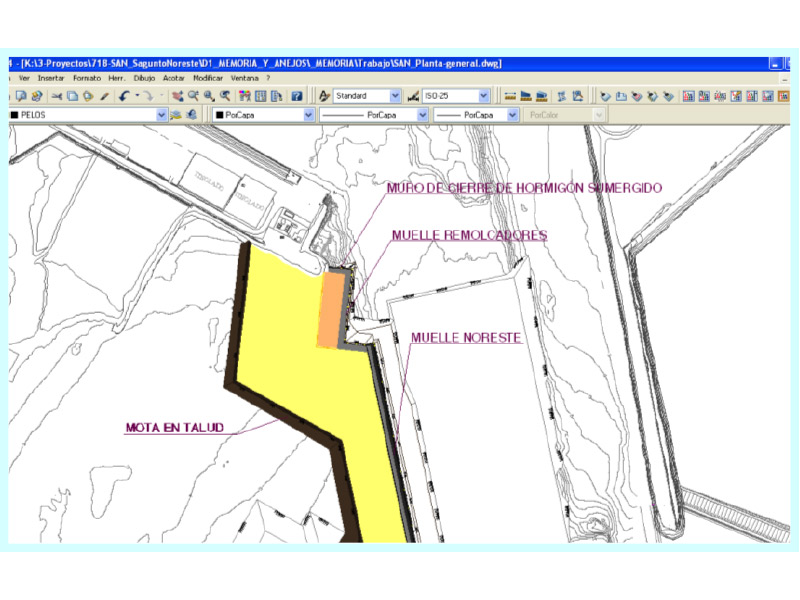Click the black swatch in PorCapa color box

[x=220, y=115]
